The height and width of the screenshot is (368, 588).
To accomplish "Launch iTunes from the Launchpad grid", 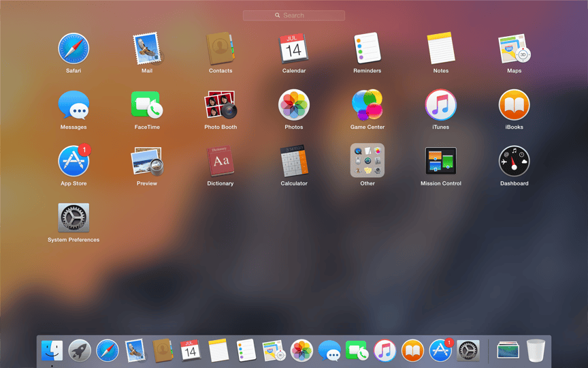I will click(x=440, y=105).
